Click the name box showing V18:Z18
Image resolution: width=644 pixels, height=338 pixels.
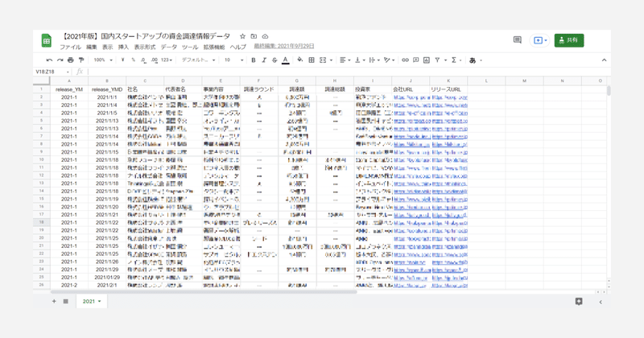pyautogui.click(x=52, y=72)
